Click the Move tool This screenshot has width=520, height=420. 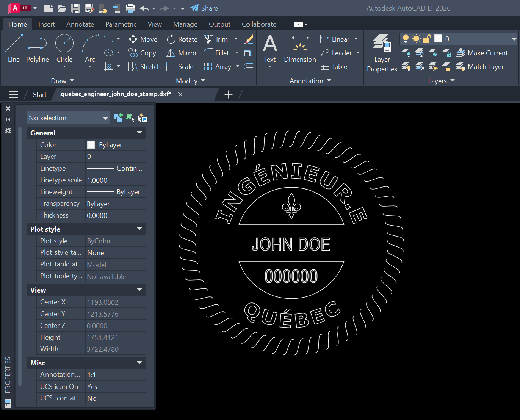(x=143, y=39)
